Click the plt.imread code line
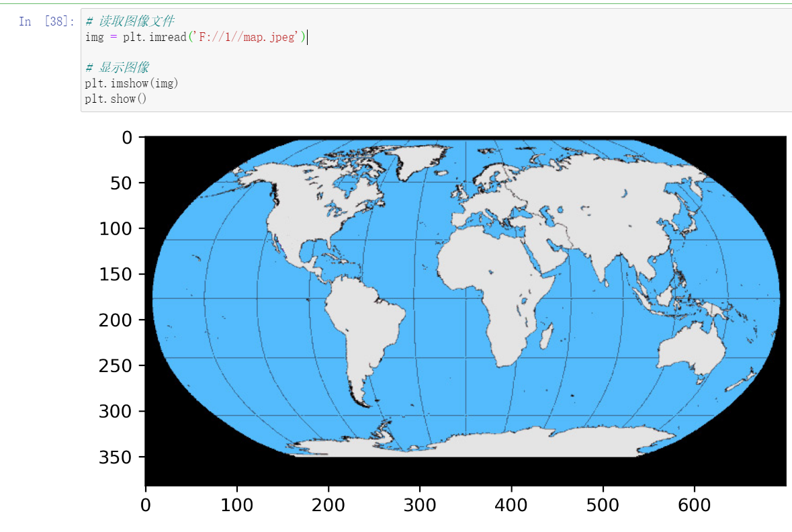The width and height of the screenshot is (792, 532). coord(195,37)
